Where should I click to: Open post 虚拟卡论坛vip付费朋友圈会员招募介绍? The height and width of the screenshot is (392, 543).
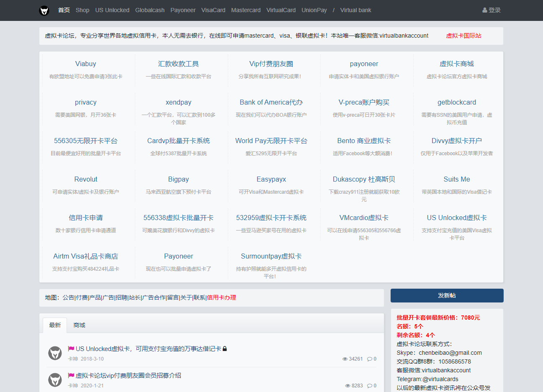[x=129, y=375]
